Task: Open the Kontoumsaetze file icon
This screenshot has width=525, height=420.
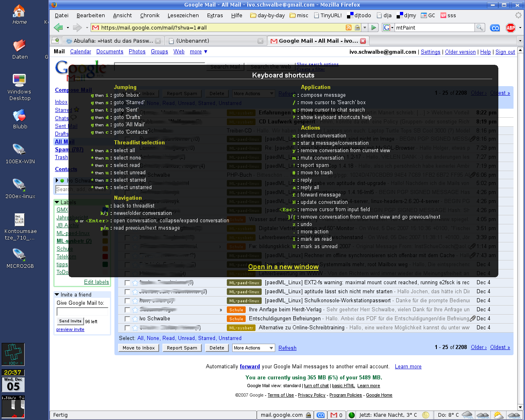Action: (20, 227)
